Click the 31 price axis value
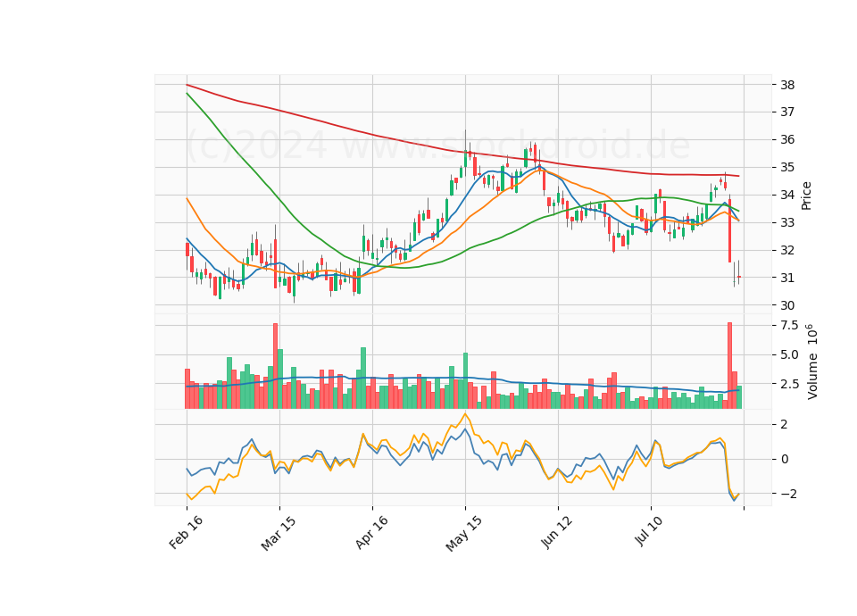Screen dimensions: 857x616 click(787, 278)
